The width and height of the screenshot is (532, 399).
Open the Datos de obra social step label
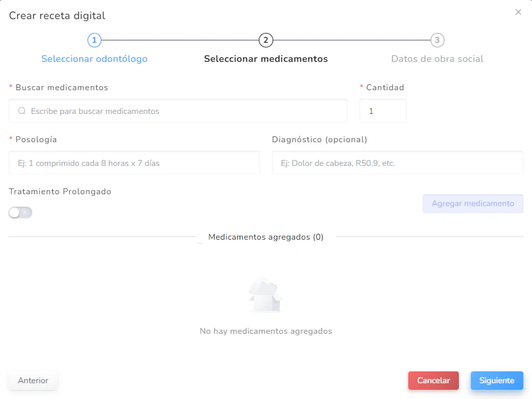(437, 59)
